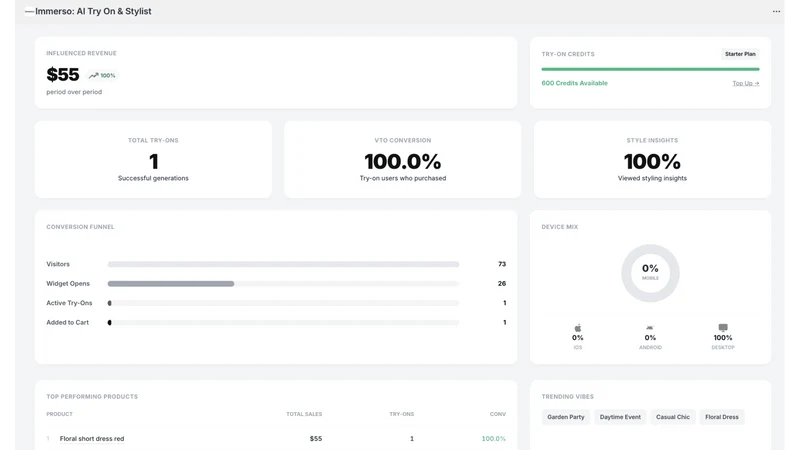Click the Starter Plan badge

(x=740, y=54)
